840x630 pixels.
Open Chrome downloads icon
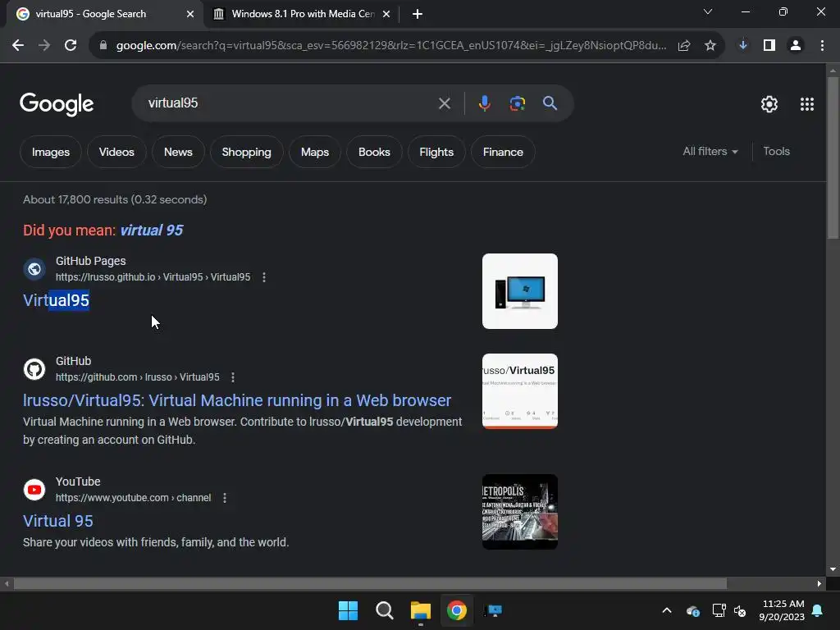click(743, 46)
